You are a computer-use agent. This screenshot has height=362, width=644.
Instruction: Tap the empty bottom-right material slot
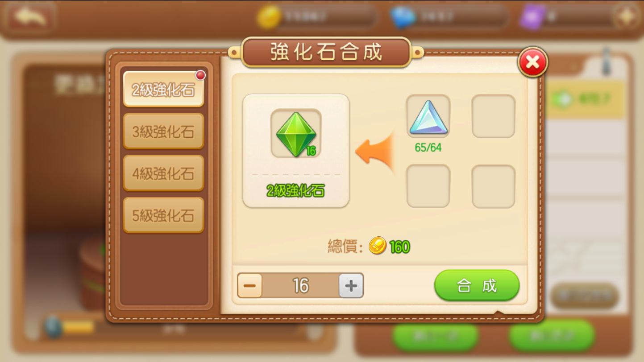(493, 186)
